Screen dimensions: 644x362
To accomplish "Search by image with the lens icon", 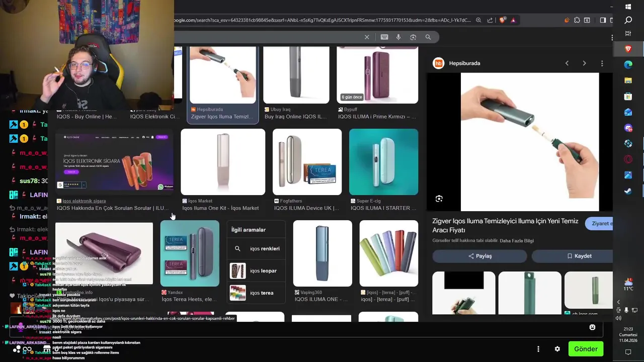I will pos(413,37).
